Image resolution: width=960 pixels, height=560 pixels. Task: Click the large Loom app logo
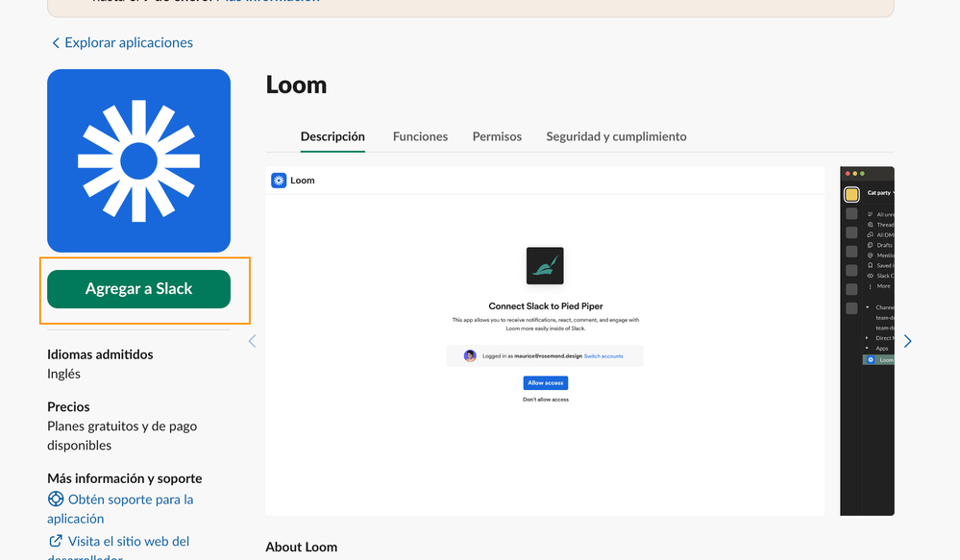[x=139, y=160]
